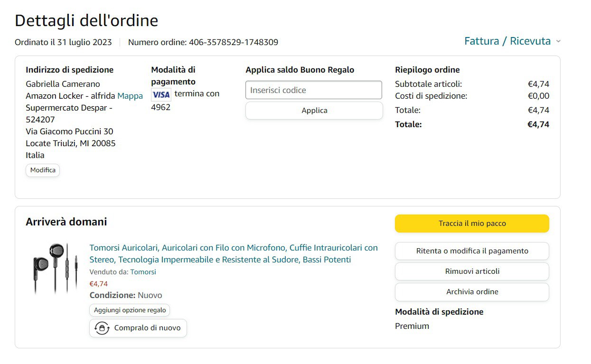Click the red €4,74 item price
Screen dimensions: 591x364
click(99, 284)
